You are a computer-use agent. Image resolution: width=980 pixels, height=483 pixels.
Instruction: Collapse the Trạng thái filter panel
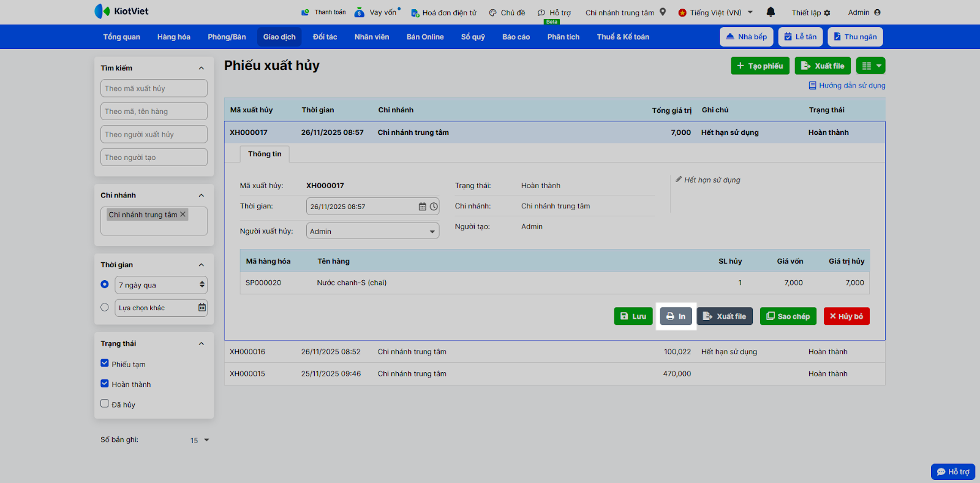[202, 344]
